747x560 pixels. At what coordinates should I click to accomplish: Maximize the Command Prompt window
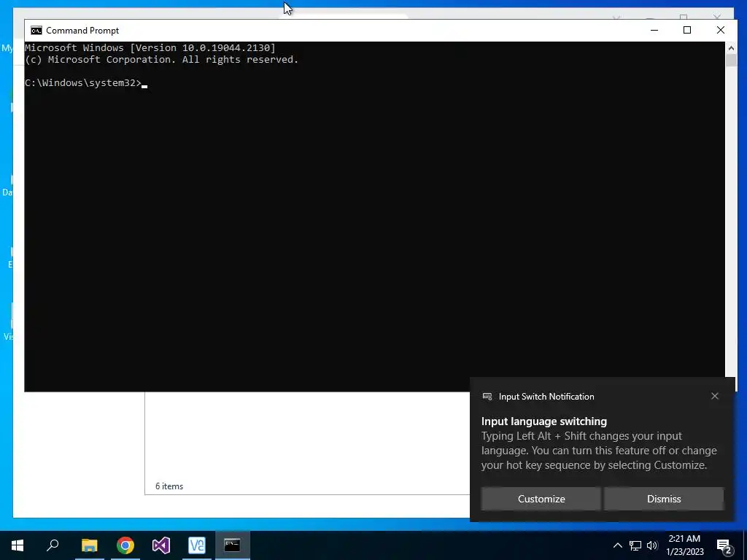[x=687, y=30]
